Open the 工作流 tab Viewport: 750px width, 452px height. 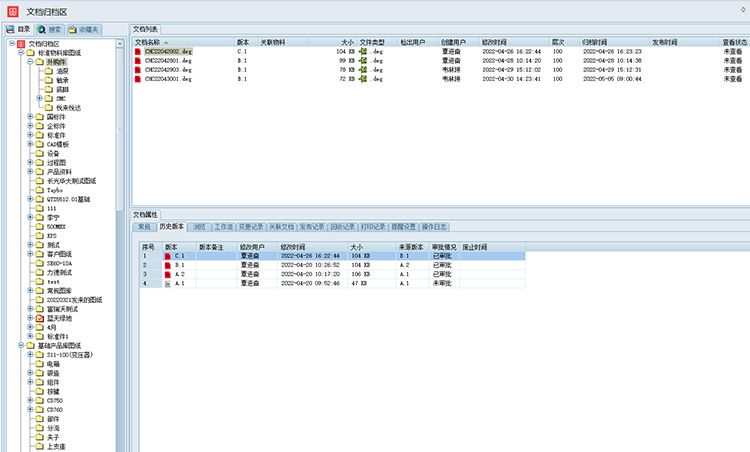point(223,227)
